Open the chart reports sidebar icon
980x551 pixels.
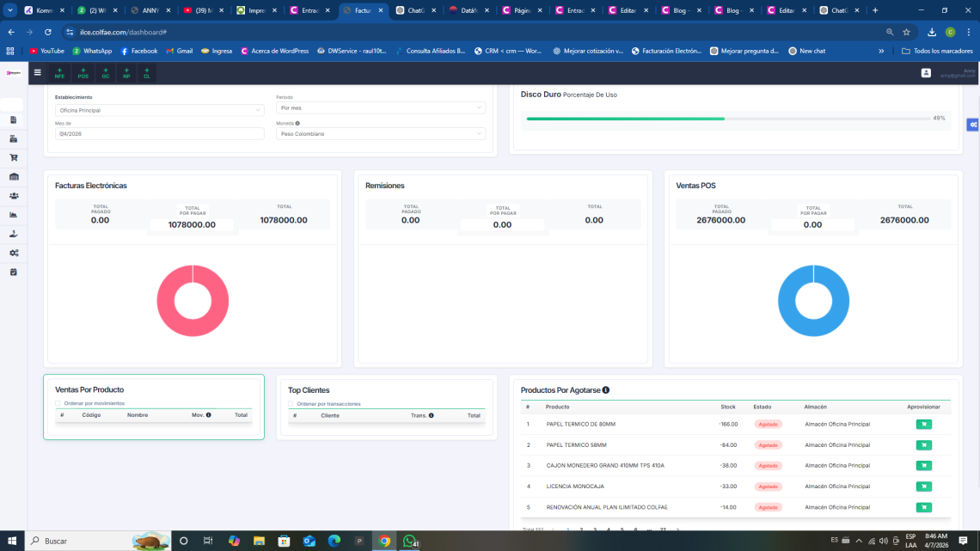[14, 215]
